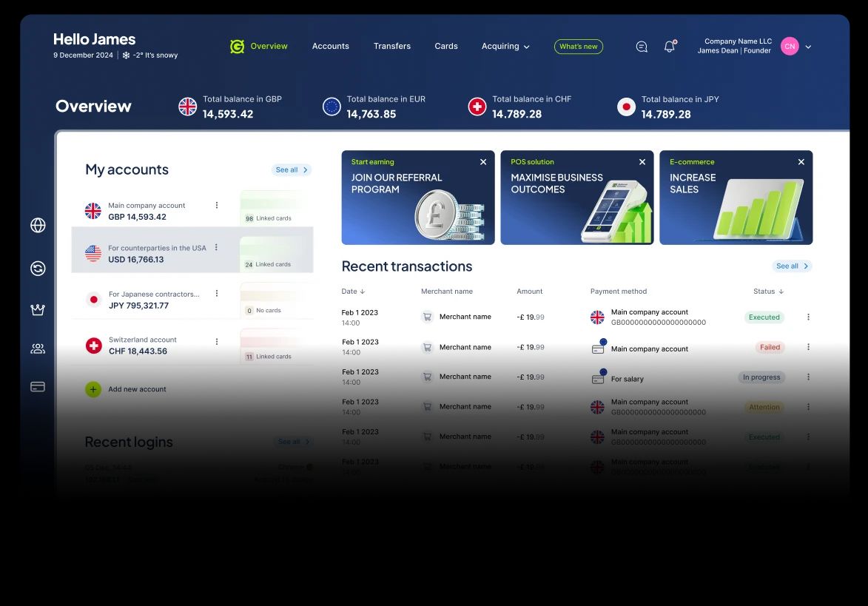The width and height of the screenshot is (868, 606).
Task: Dismiss the referral program banner
Action: click(483, 162)
